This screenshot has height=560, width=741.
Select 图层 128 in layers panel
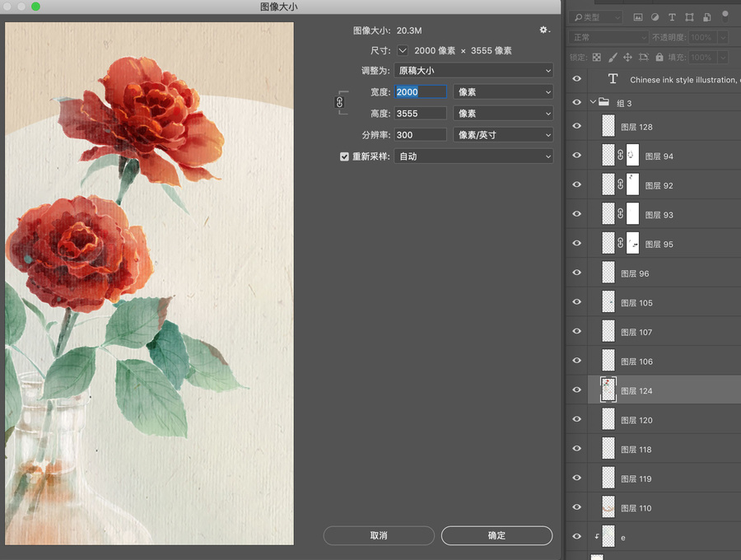[664, 127]
